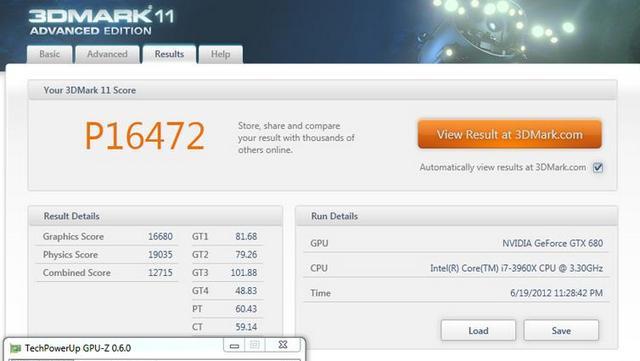Click the CPU entry i7-3960X

point(516,268)
